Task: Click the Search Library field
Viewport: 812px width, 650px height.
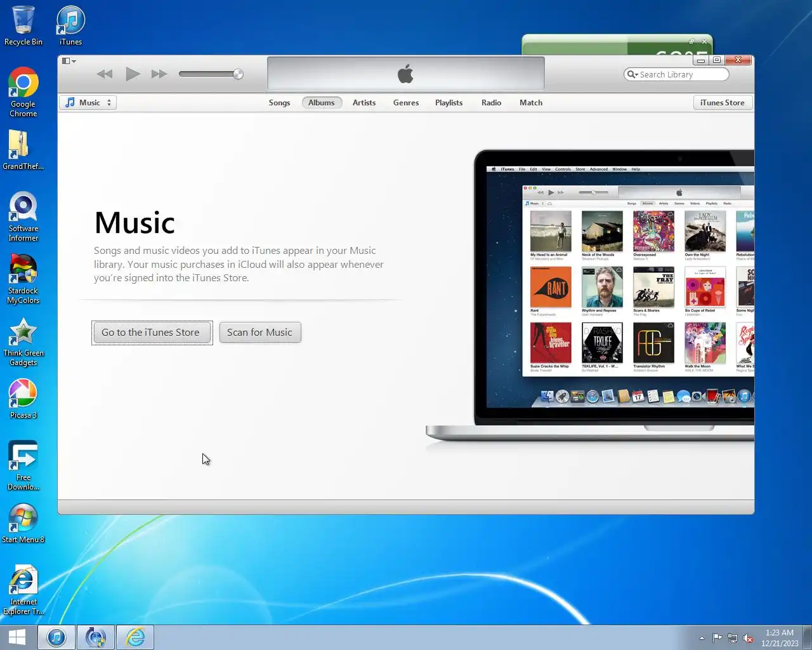Action: [676, 74]
